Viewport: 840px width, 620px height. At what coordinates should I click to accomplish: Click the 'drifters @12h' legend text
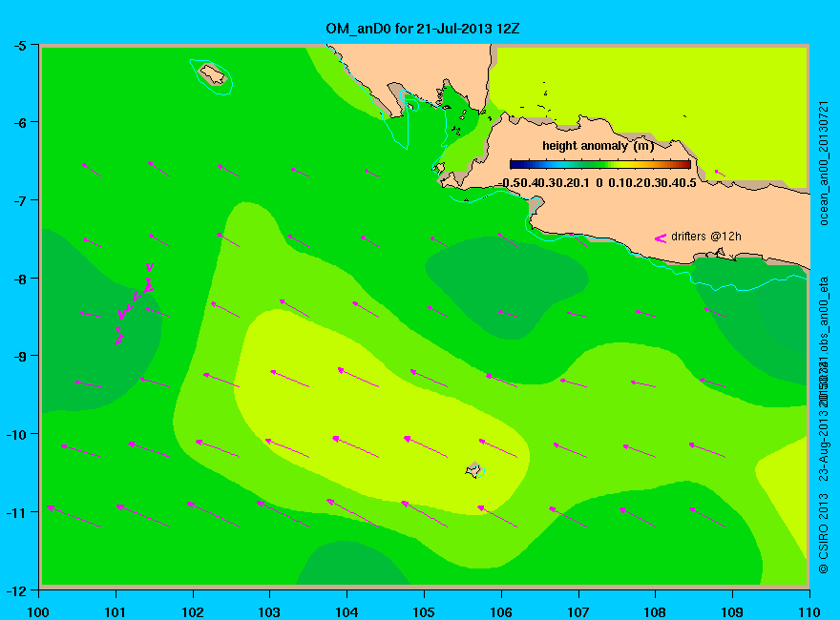pos(706,237)
